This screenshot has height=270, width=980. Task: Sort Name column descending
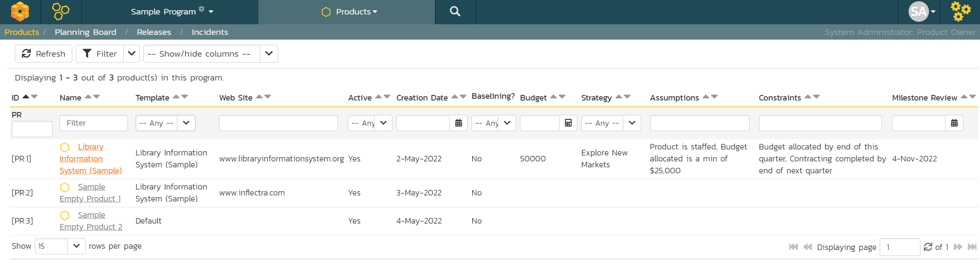tap(97, 97)
